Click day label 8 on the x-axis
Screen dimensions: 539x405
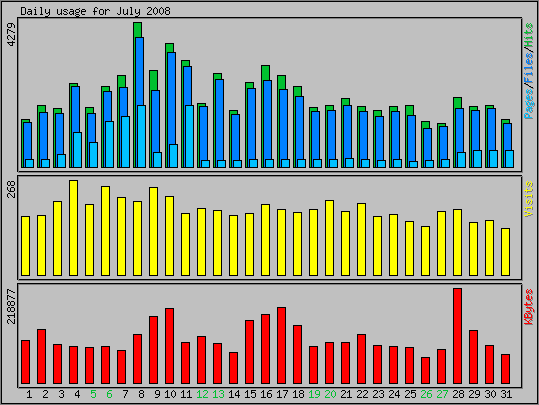pos(141,394)
